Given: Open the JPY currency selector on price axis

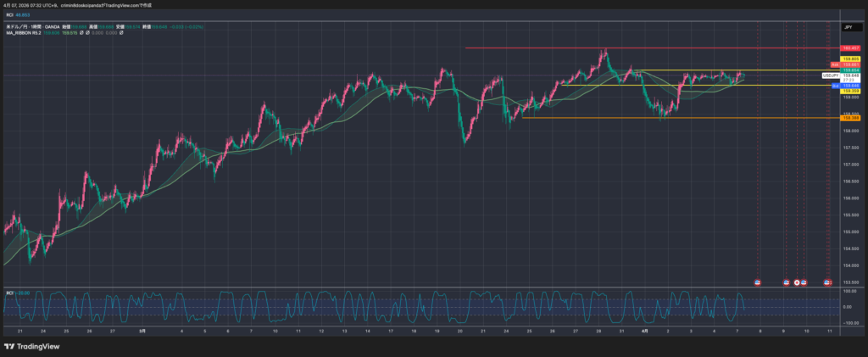Looking at the screenshot, I should point(847,27).
